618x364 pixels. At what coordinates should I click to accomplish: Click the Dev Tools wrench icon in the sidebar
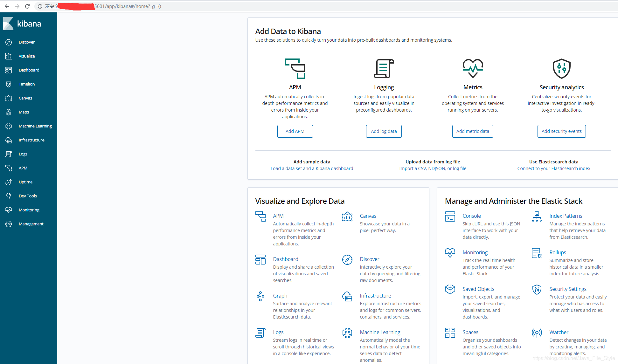[9, 196]
